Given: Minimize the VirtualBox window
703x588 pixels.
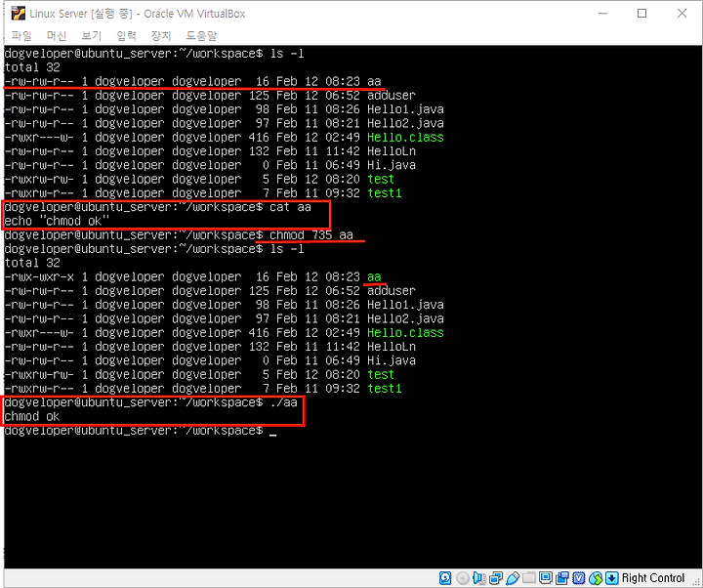Looking at the screenshot, I should click(602, 14).
